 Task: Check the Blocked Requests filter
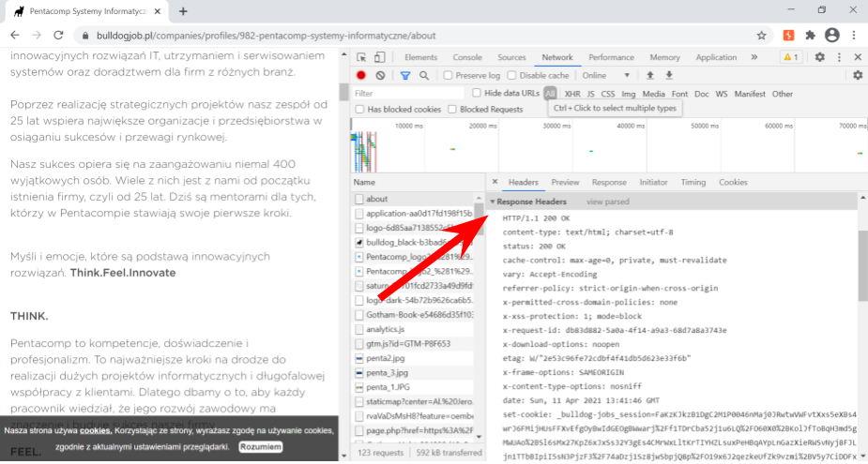pyautogui.click(x=452, y=110)
